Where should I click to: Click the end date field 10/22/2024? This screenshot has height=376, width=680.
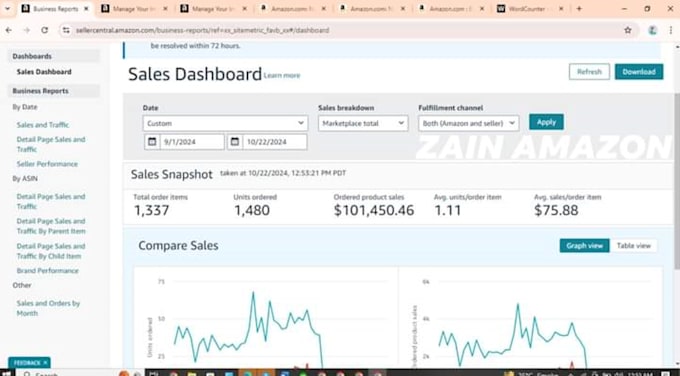pos(275,142)
